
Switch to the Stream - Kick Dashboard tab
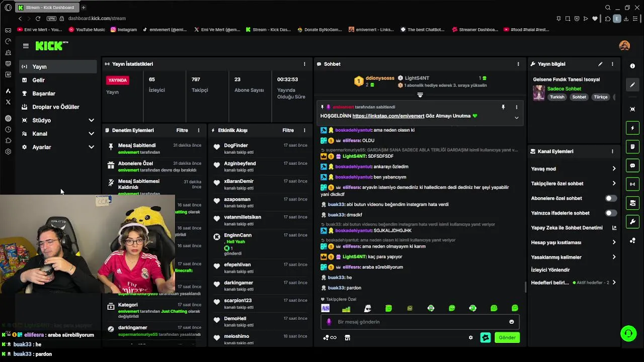tap(46, 8)
